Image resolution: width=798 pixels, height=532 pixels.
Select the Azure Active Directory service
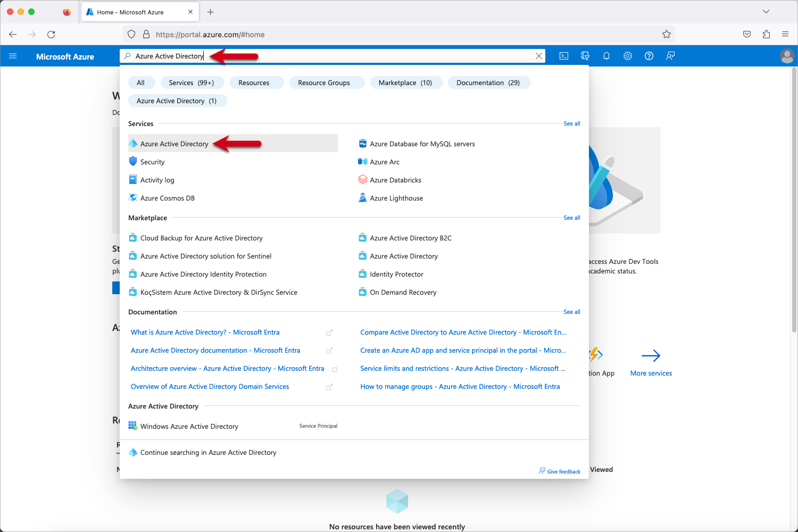pos(174,144)
